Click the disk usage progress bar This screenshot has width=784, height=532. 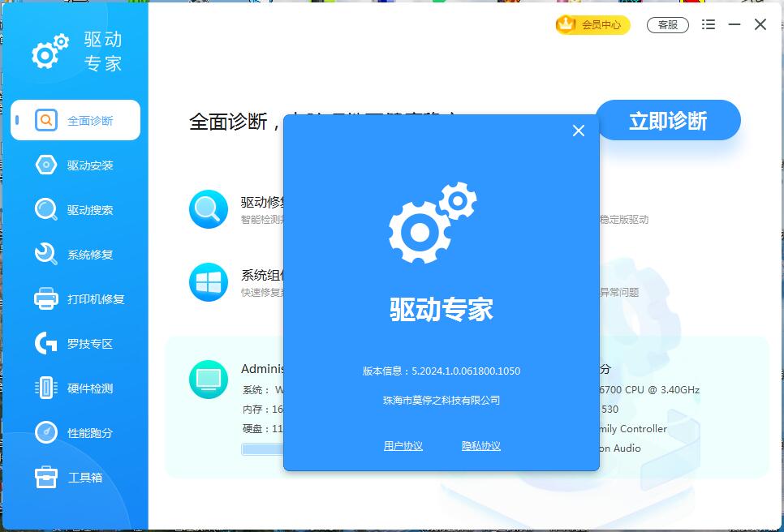pos(262,449)
